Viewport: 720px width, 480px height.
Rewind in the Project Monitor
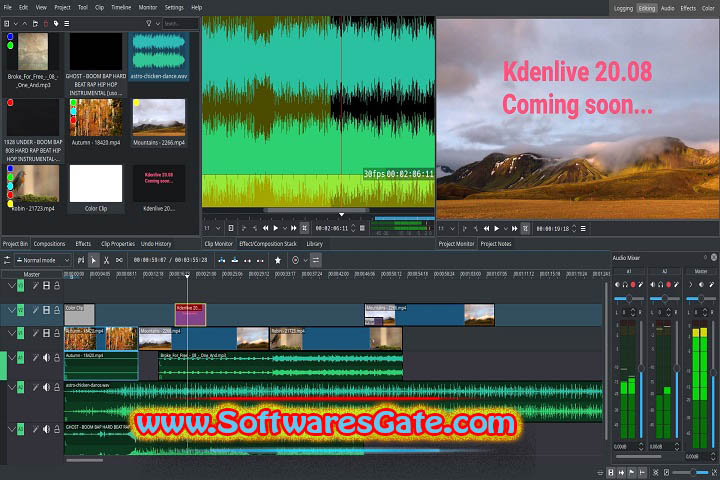486,228
